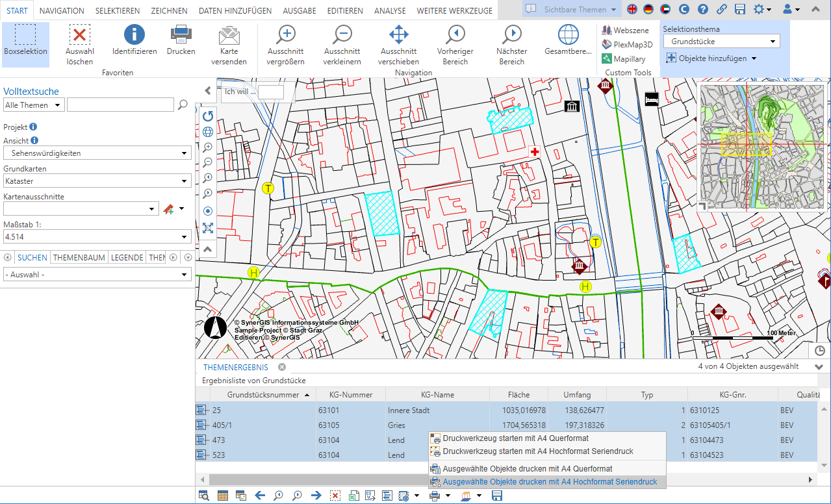Switch language using the German flag
The width and height of the screenshot is (831, 504).
point(648,9)
